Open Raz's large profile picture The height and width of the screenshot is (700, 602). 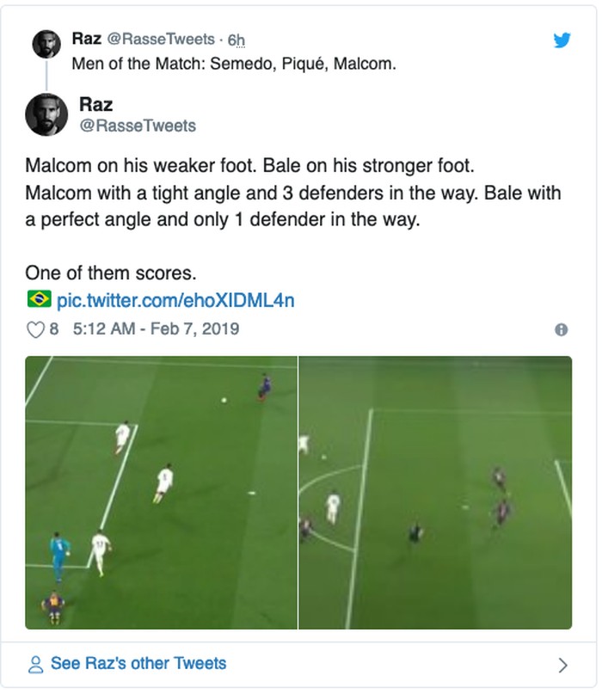[46, 114]
